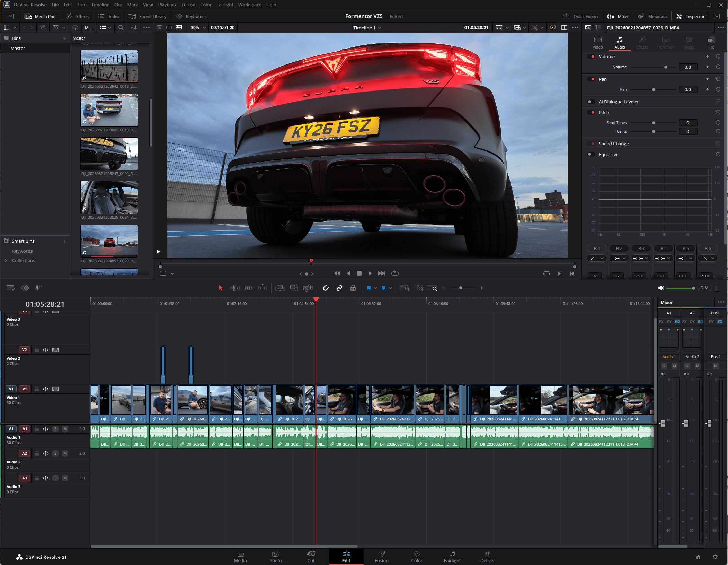
Task: Open the EQ band B3 filter type dropdown
Action: coord(641,258)
